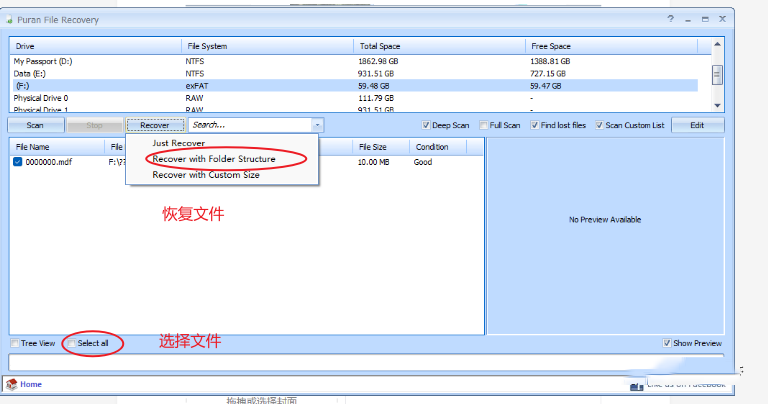Open the Search box dropdown arrow
Image resolution: width=768 pixels, height=404 pixels.
(317, 125)
